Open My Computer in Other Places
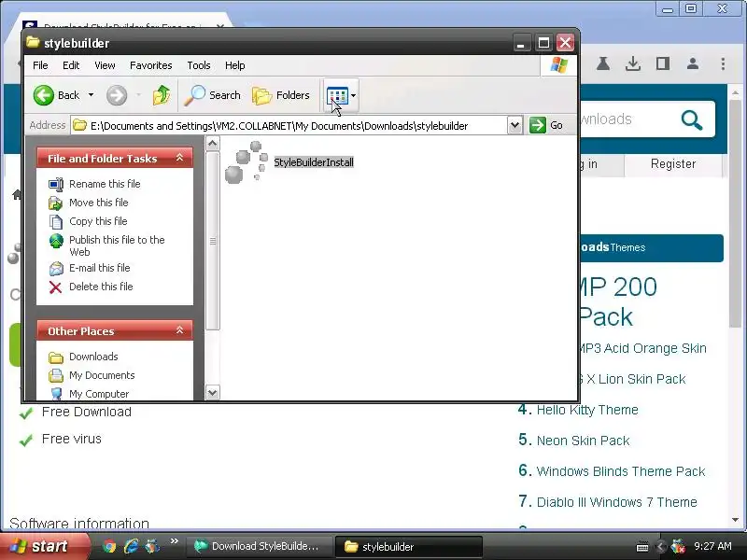This screenshot has height=560, width=747. (99, 394)
